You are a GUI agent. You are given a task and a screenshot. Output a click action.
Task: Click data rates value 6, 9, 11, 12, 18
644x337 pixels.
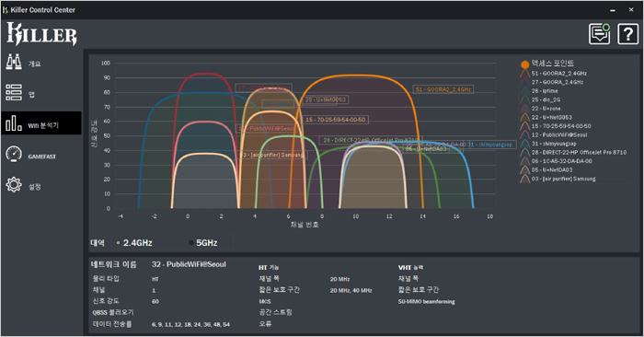click(190, 325)
